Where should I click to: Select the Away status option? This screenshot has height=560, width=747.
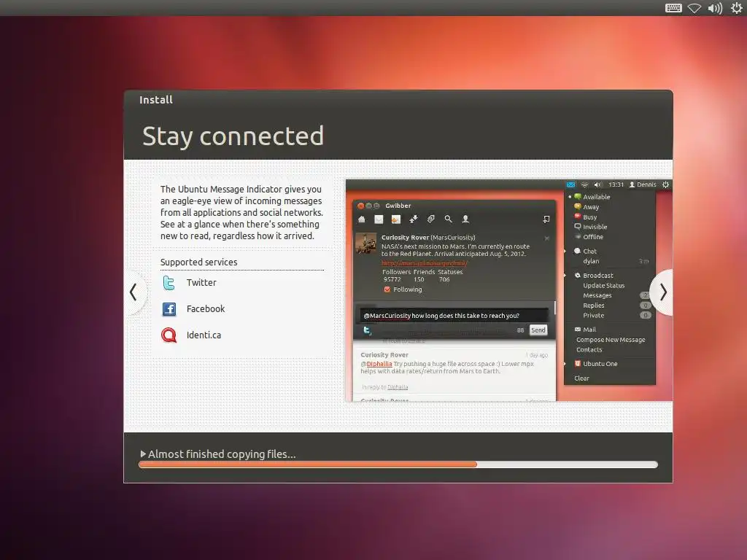tap(591, 206)
